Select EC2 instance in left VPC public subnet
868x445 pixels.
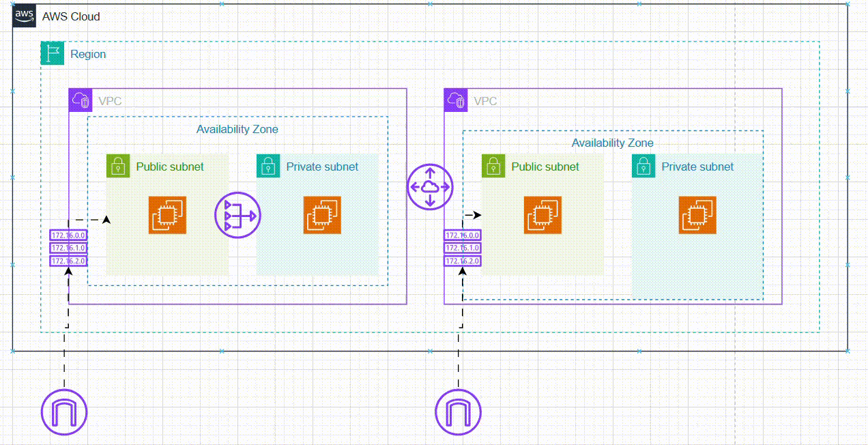coord(168,216)
